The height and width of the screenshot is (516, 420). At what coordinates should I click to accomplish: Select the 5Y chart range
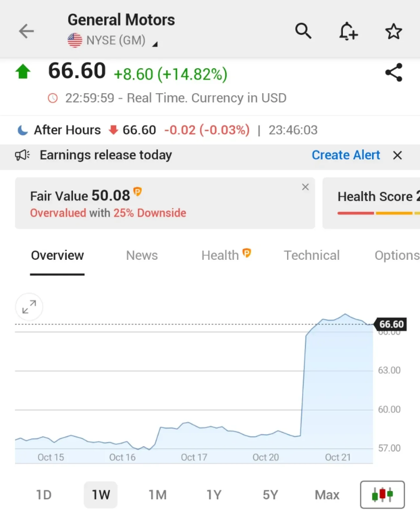[x=270, y=495]
